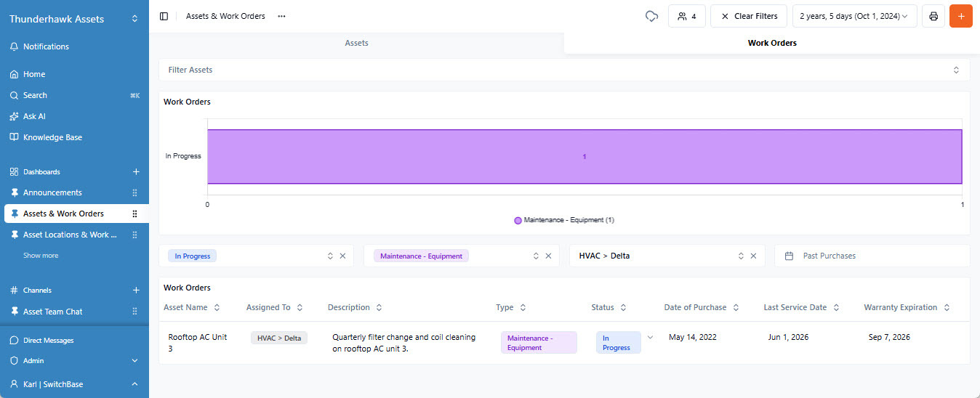Viewport: 980px width, 398px height.
Task: Click Show more under Dashboards
Action: pyautogui.click(x=41, y=256)
